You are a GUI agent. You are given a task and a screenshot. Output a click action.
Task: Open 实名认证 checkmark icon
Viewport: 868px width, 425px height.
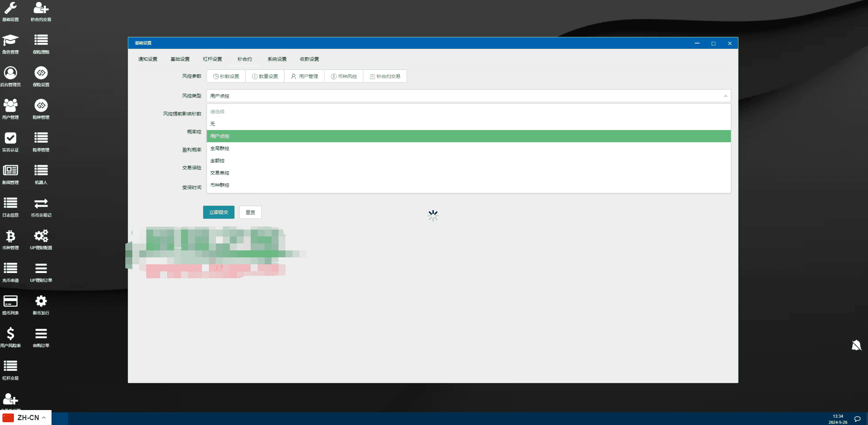click(10, 138)
